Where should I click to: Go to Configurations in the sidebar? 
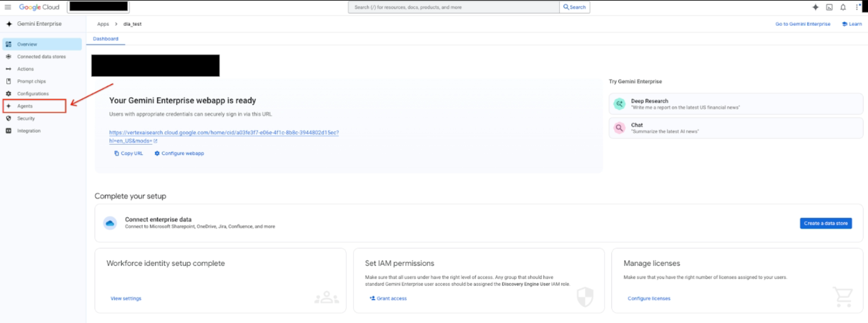click(x=33, y=94)
